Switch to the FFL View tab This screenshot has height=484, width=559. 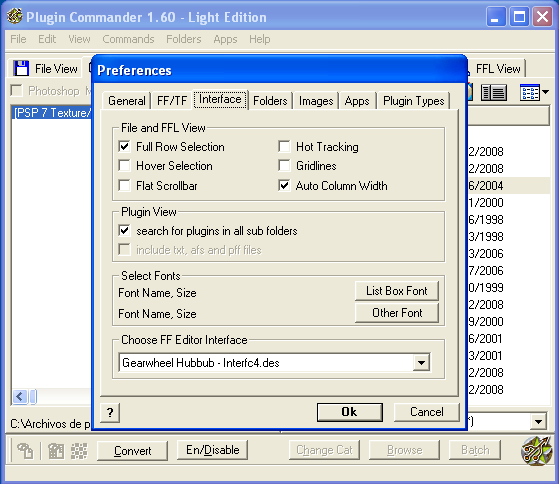pyautogui.click(x=498, y=68)
